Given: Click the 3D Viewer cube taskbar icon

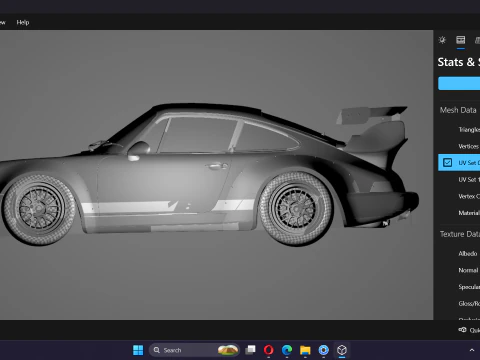Looking at the screenshot, I should (x=342, y=350).
